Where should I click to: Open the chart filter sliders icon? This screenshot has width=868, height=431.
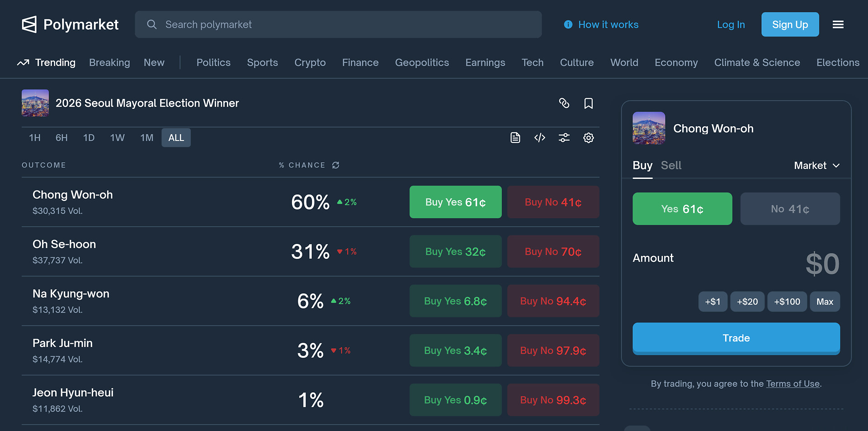[564, 138]
